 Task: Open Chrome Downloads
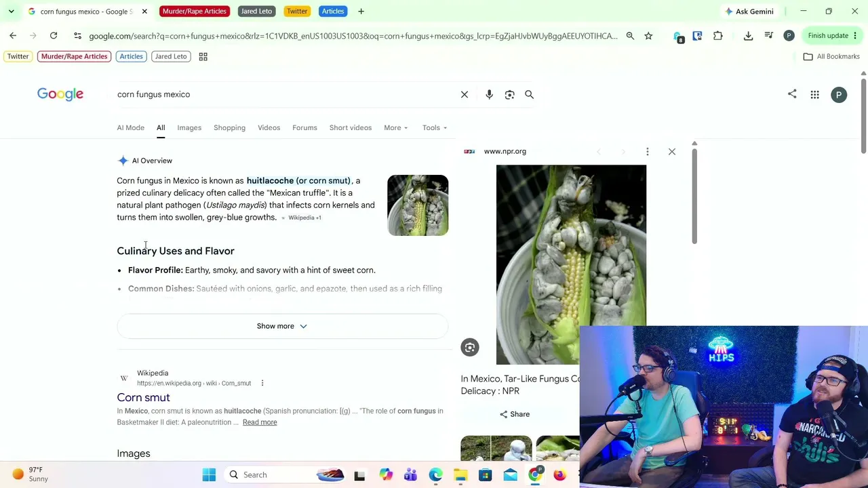click(748, 35)
